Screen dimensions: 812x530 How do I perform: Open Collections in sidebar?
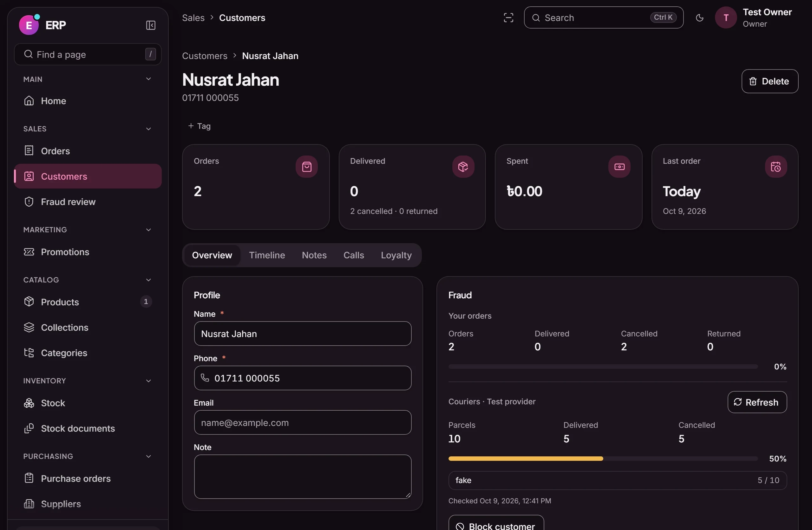point(88,328)
